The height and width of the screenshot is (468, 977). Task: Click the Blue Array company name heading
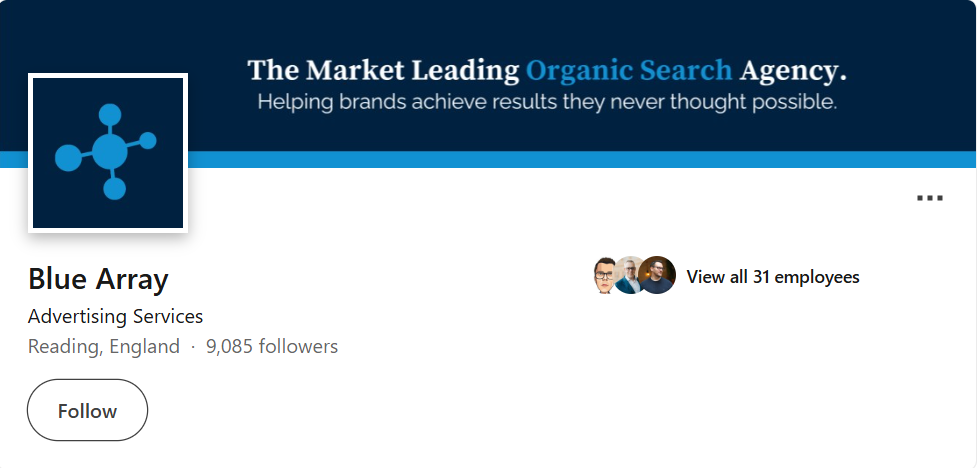pyautogui.click(x=98, y=279)
